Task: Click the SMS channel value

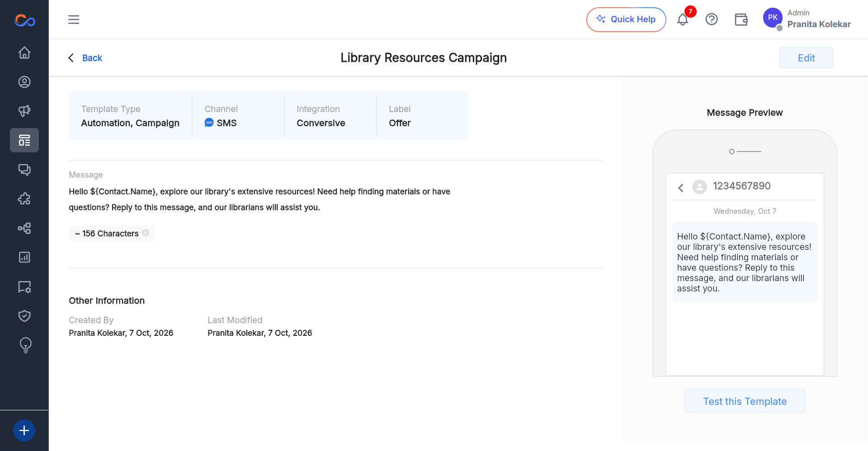Action: pyautogui.click(x=221, y=123)
